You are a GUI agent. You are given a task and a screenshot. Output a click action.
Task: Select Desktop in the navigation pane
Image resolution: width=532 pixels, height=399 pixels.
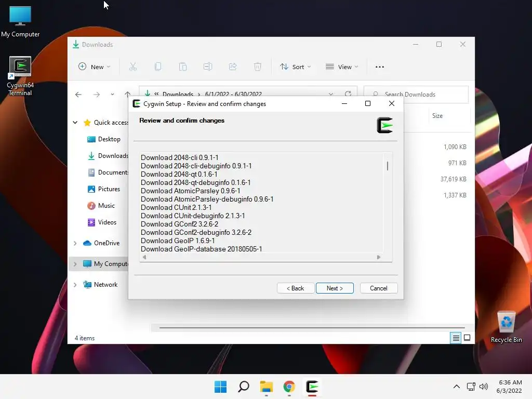coord(104,139)
